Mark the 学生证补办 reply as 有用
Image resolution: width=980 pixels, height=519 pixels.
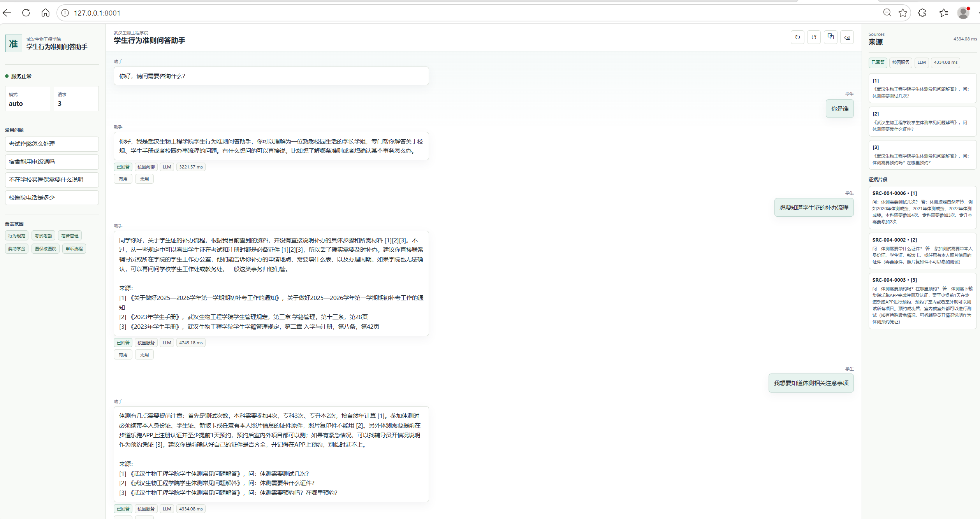pos(123,355)
